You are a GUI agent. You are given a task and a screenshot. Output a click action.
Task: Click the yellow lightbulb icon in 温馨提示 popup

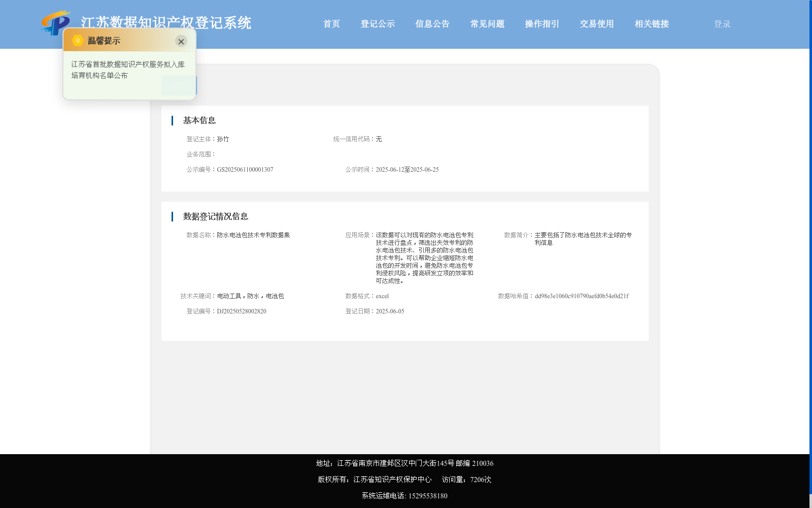pyautogui.click(x=78, y=41)
